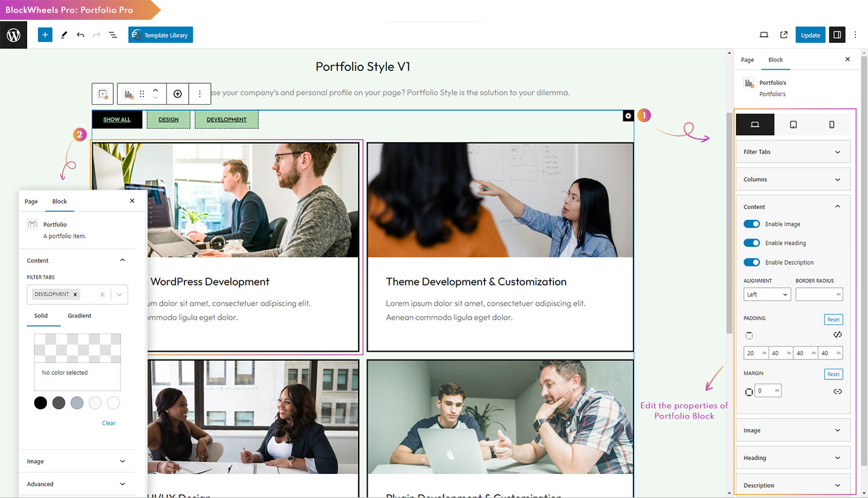Expand the Filter Tabs panel
868x498 pixels.
coord(793,152)
